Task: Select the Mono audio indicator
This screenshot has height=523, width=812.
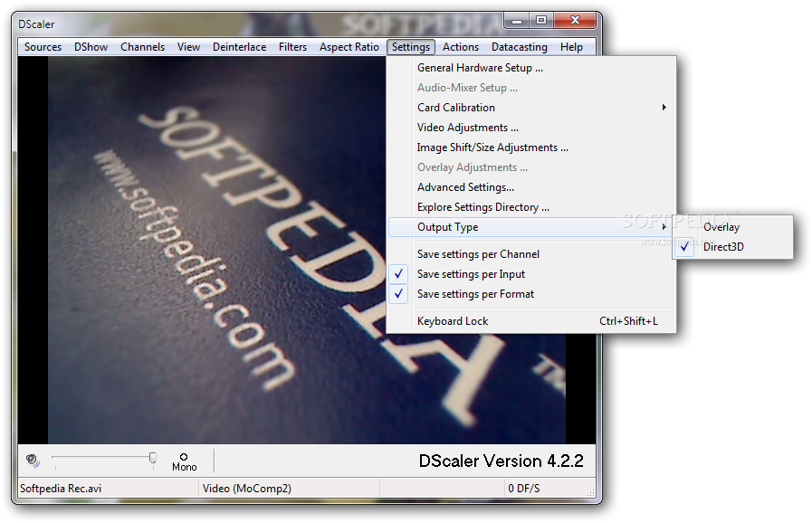Action: [x=185, y=461]
